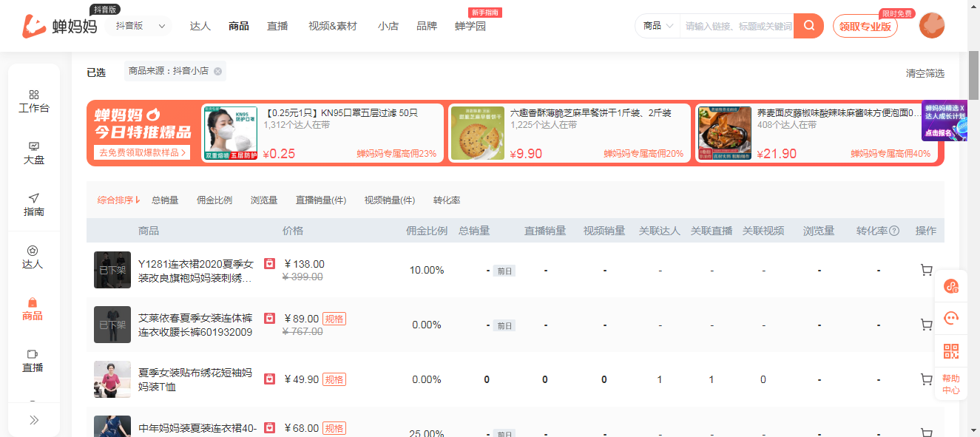Sort the list by 浏览量 tab
The height and width of the screenshot is (437, 980).
click(x=264, y=200)
